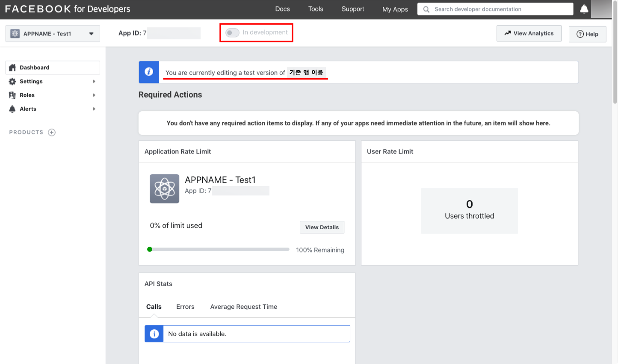Click the original app name Korean text
The height and width of the screenshot is (364, 618).
306,72
